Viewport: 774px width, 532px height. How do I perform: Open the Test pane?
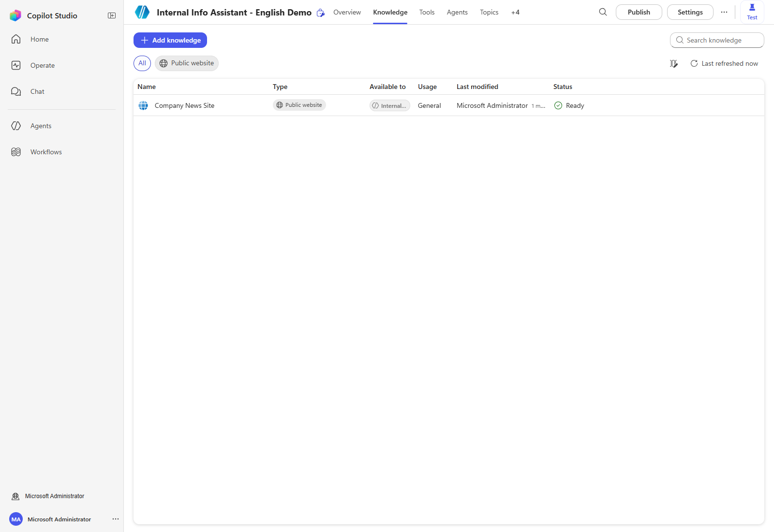click(x=752, y=12)
